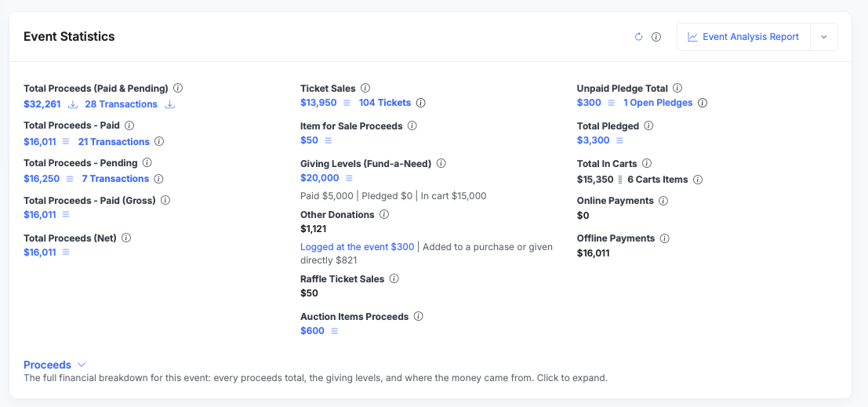Show info for Auction Items Proceeds
This screenshot has height=407, width=868.
tap(419, 317)
